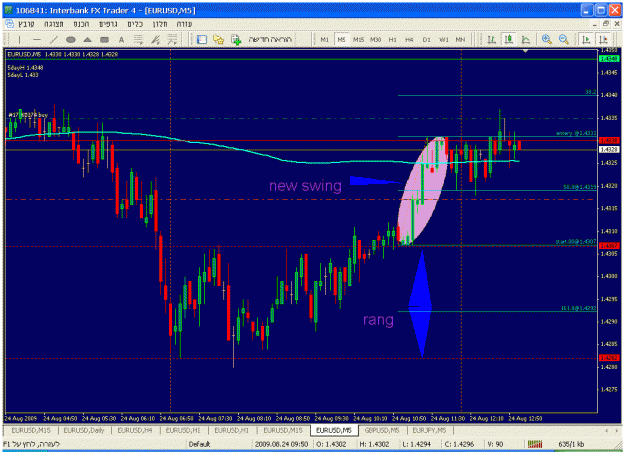Viewport: 625px width, 452px height.
Task: Select the active EURUSD,M5 chart tab
Action: pyautogui.click(x=334, y=430)
